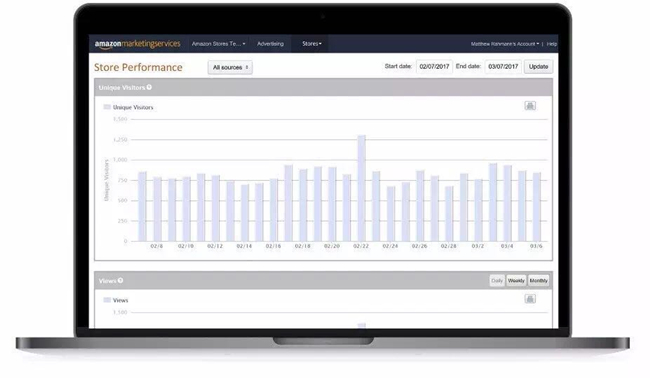The width and height of the screenshot is (650, 378).
Task: Expand Matthew Kahmann's Account menu
Action: 504,44
